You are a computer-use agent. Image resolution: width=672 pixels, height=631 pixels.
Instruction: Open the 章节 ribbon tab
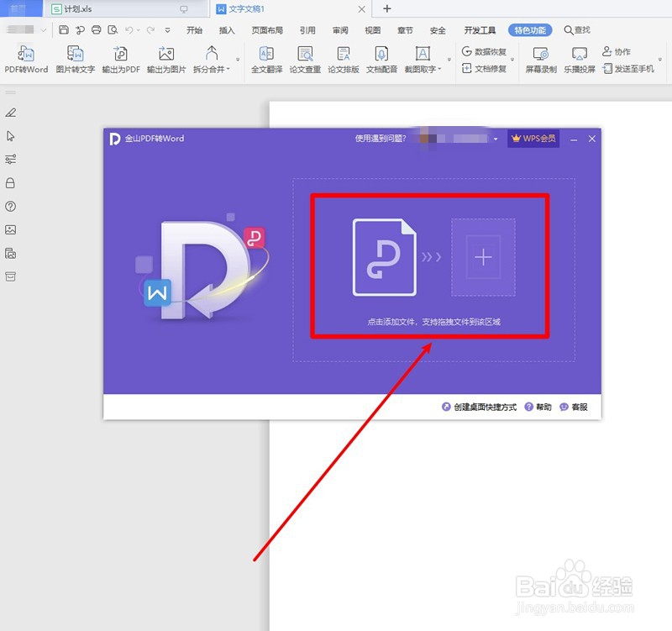point(405,30)
